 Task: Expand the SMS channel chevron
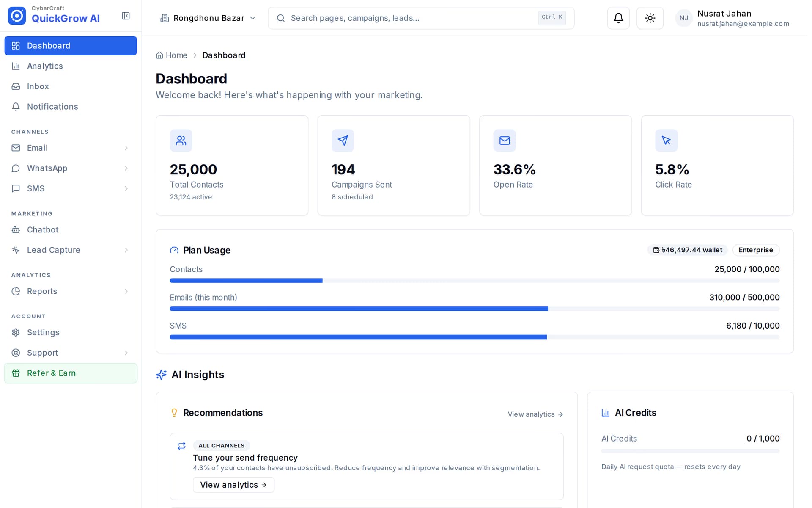[126, 189]
